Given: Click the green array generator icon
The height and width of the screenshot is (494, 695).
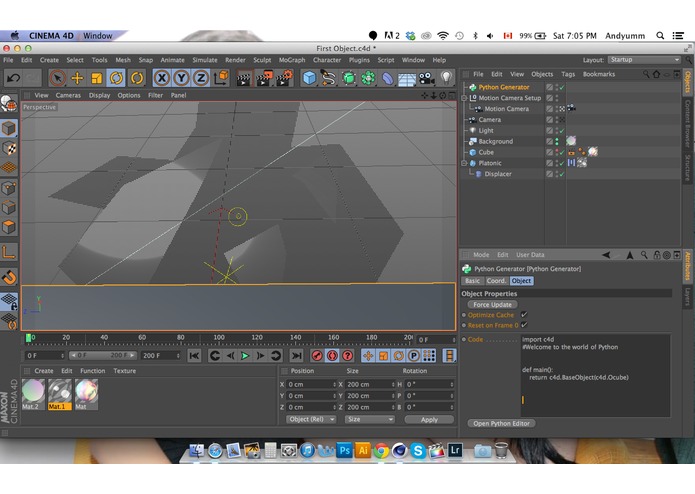Looking at the screenshot, I should pyautogui.click(x=348, y=78).
